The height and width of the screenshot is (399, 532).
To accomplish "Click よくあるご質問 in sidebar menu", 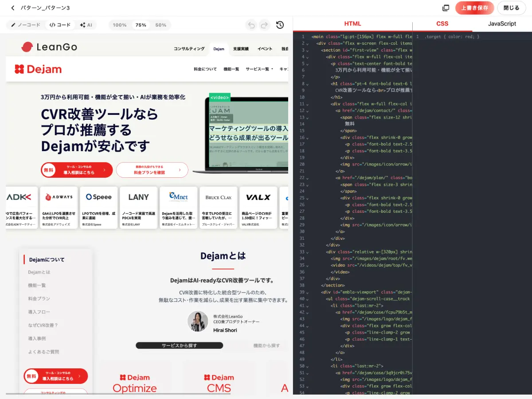I will point(43,352).
